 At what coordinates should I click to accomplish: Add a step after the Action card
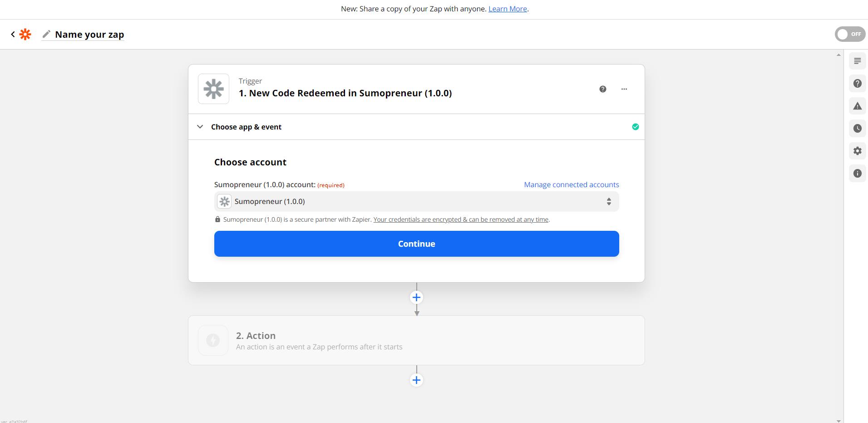tap(416, 380)
